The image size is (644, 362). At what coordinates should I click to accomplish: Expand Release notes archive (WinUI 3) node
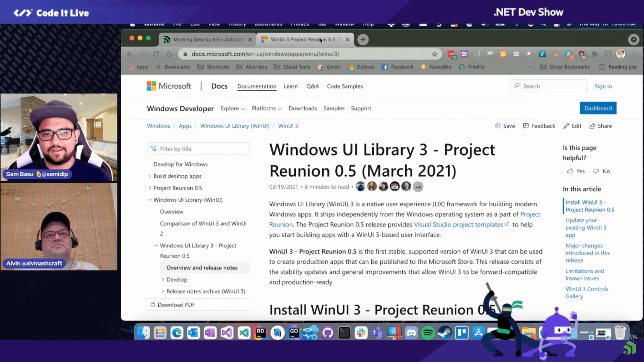click(x=163, y=291)
